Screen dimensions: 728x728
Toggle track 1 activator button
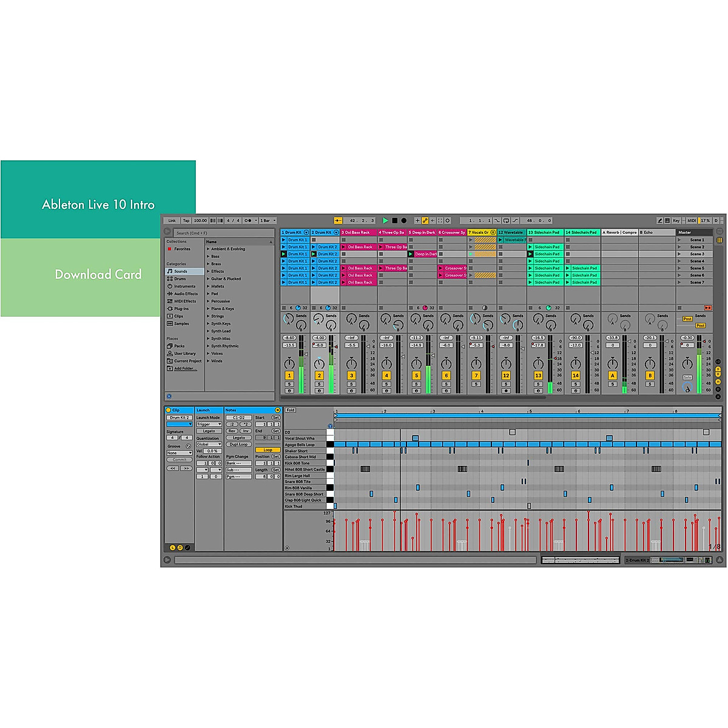click(289, 376)
